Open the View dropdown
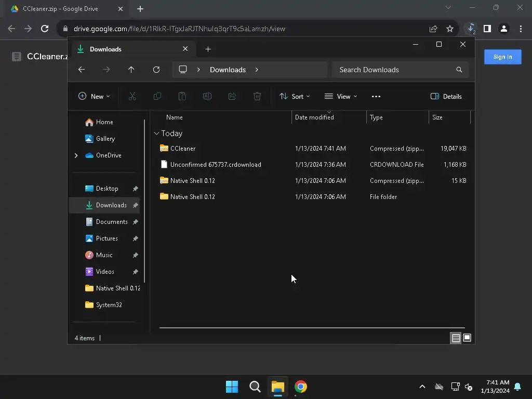The width and height of the screenshot is (532, 399). pyautogui.click(x=341, y=96)
